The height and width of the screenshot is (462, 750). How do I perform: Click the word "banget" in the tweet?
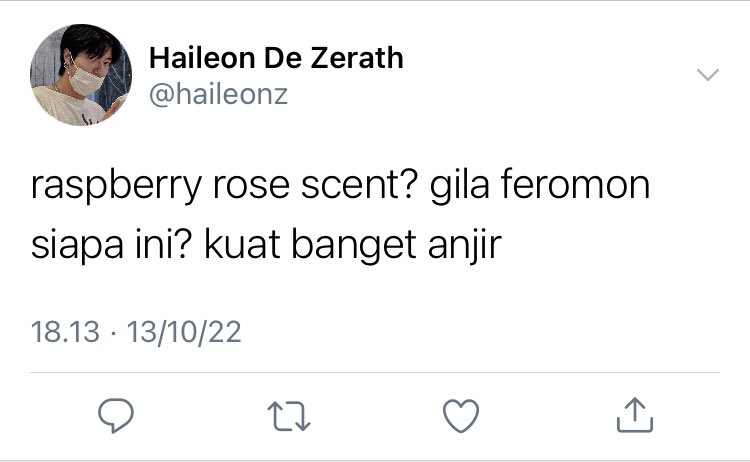[x=354, y=247]
